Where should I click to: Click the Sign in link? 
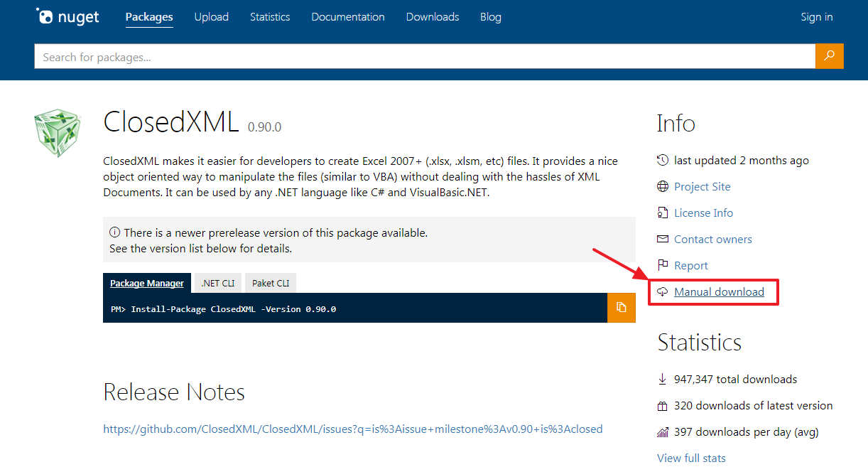[816, 17]
